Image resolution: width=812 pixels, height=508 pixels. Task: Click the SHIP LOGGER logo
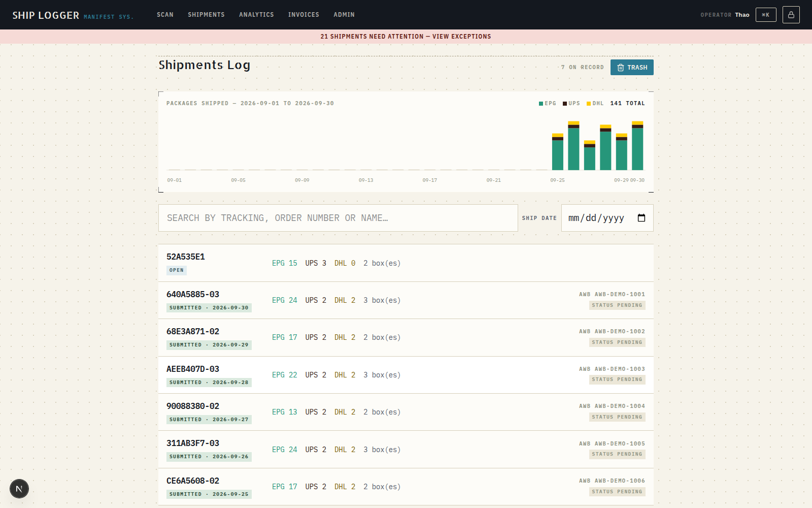[46, 15]
